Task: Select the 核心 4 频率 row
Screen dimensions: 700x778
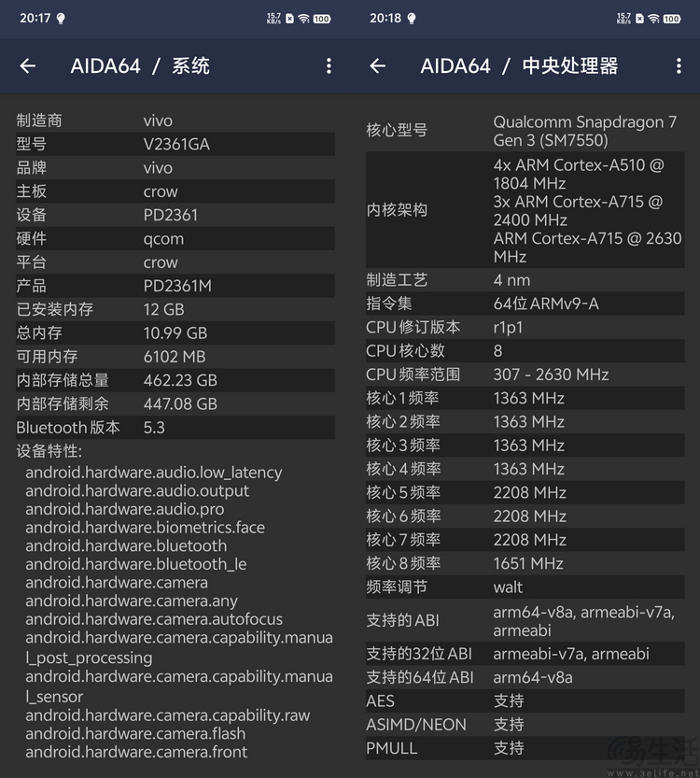Action: tap(525, 469)
